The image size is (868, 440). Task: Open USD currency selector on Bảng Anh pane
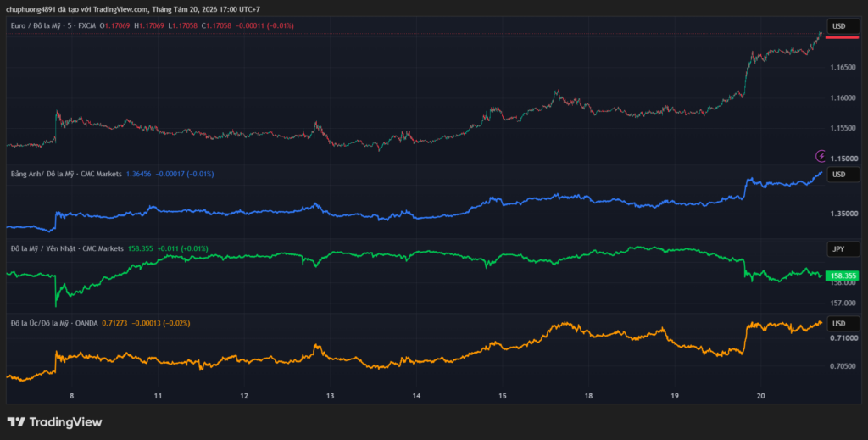[x=843, y=175]
